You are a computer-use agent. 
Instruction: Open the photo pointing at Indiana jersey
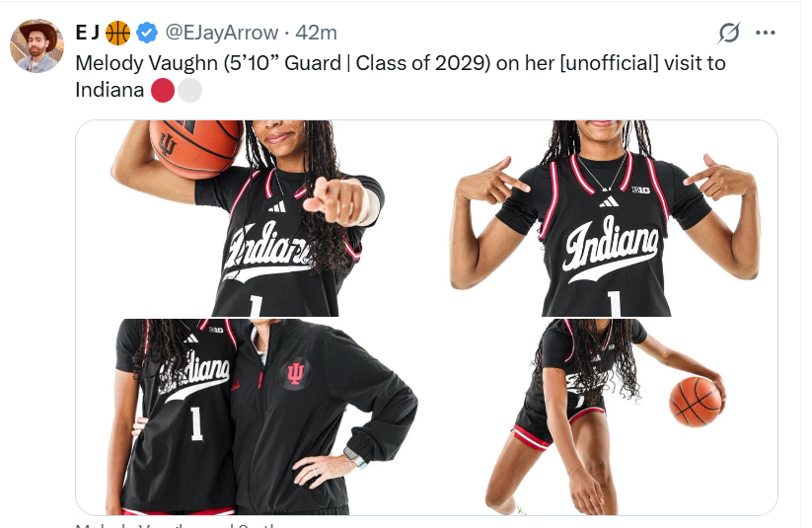pyautogui.click(x=602, y=218)
